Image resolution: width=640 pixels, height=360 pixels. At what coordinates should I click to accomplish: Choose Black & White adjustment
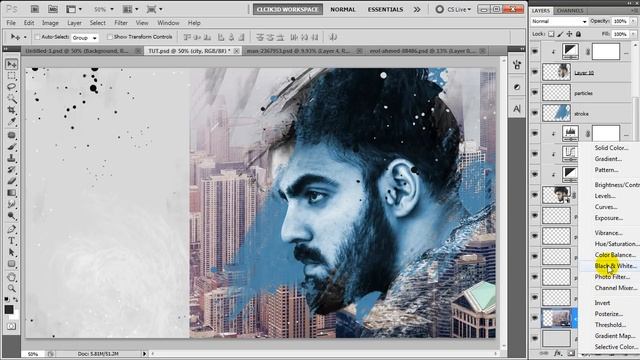pos(615,266)
